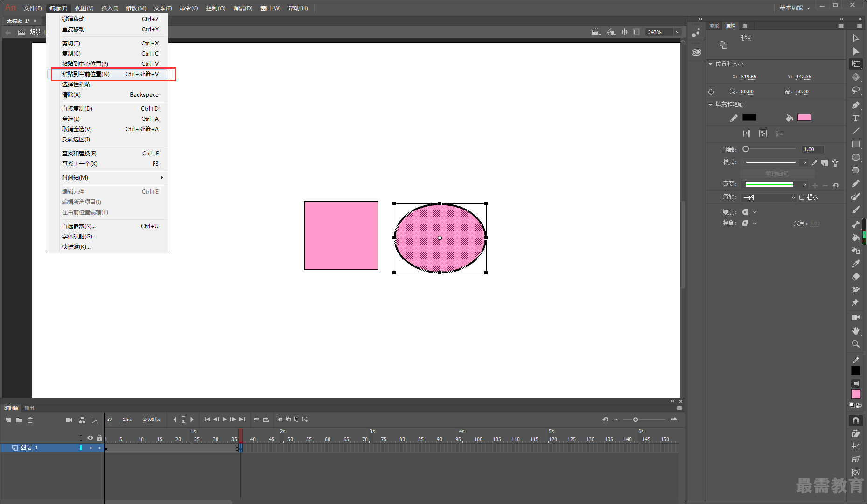Toggle onion skin button in timeline
The height and width of the screenshot is (504, 867).
coord(280,420)
